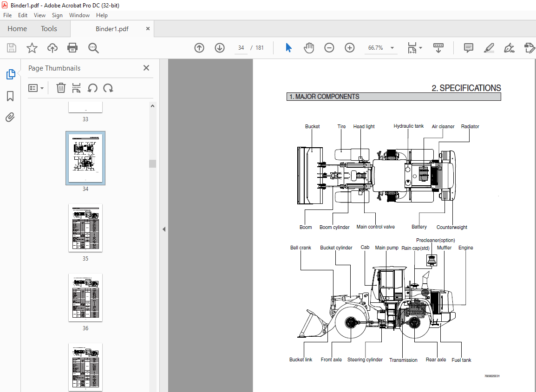The width and height of the screenshot is (536, 392).
Task: Open the Fill and Sign pen tool
Action: 510,48
